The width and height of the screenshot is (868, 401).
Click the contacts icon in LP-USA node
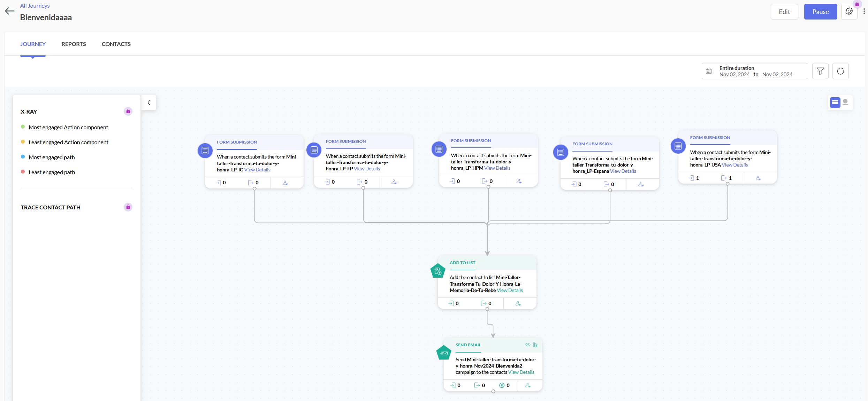tap(758, 178)
